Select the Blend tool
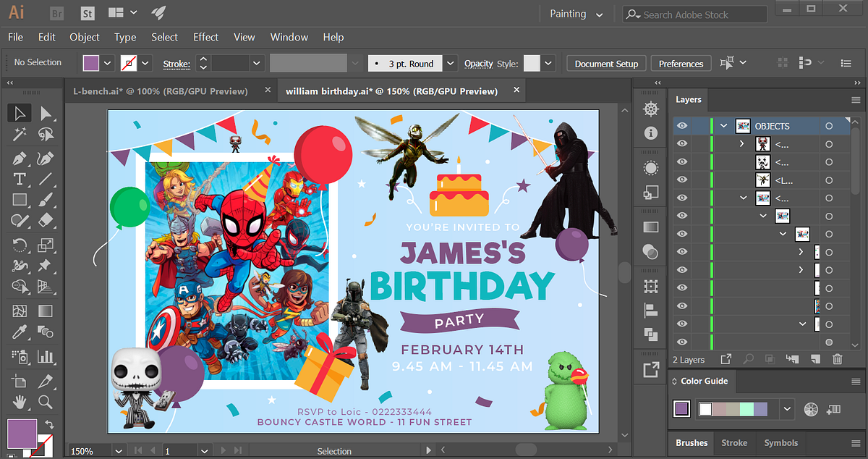The height and width of the screenshot is (459, 868). click(x=46, y=332)
